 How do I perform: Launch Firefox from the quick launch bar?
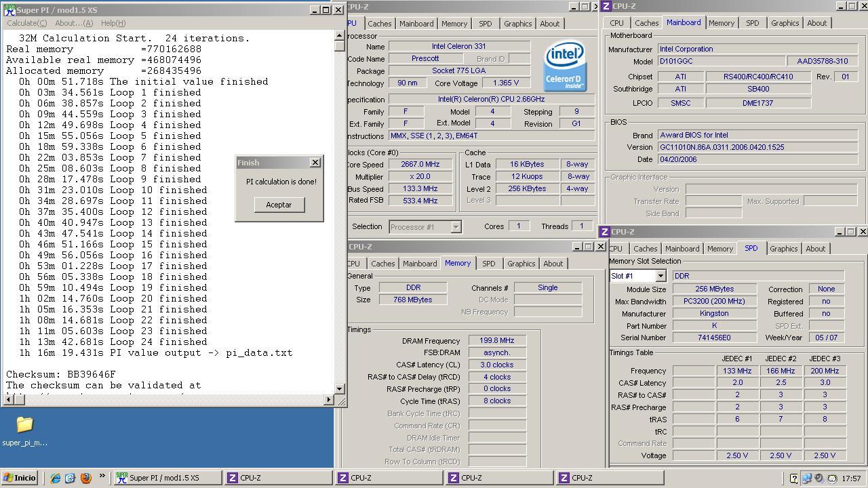(85, 478)
